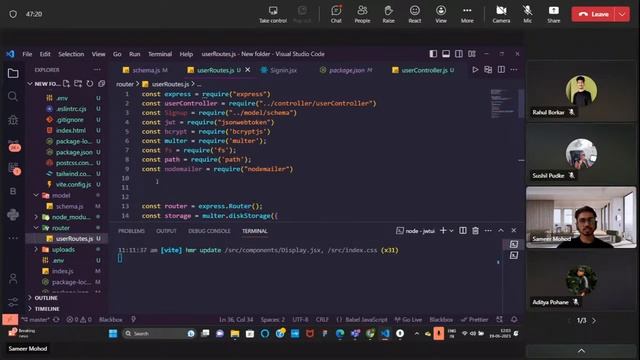This screenshot has height=360, width=640.
Task: Open Python extension icon in activity bar
Action: click(13, 214)
